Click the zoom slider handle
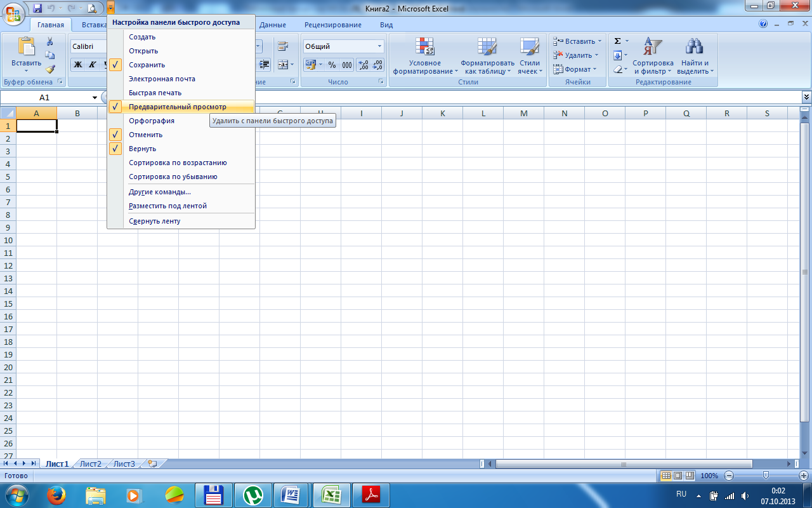The image size is (812, 508). click(x=766, y=476)
